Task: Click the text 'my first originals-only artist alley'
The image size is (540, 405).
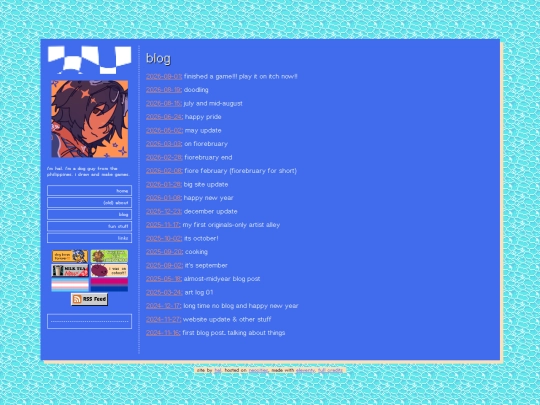Action: [x=231, y=225]
